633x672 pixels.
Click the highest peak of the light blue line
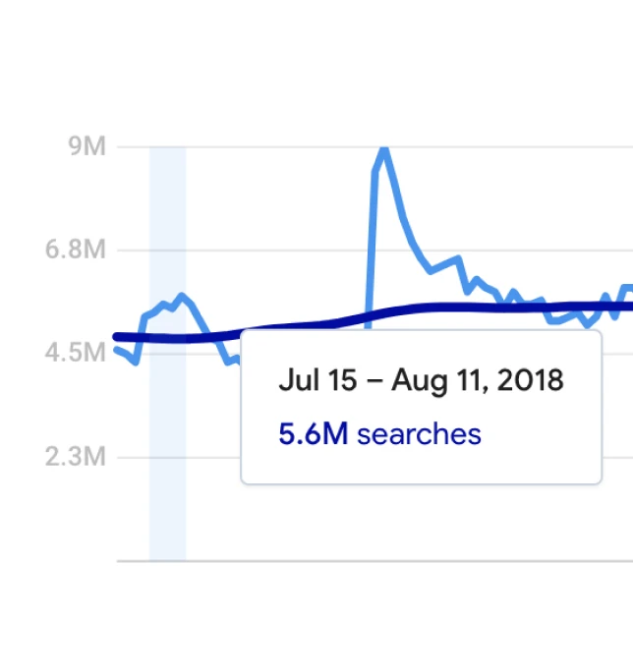383,149
